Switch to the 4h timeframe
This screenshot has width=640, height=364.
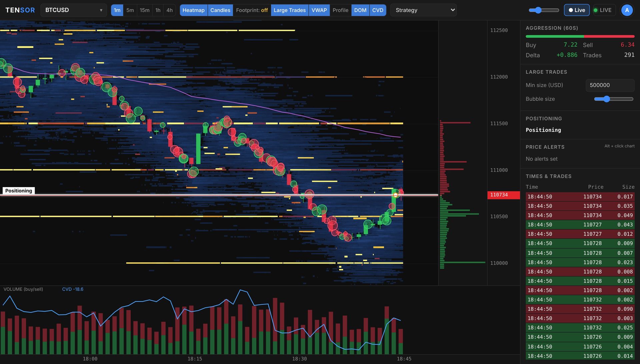coord(169,10)
